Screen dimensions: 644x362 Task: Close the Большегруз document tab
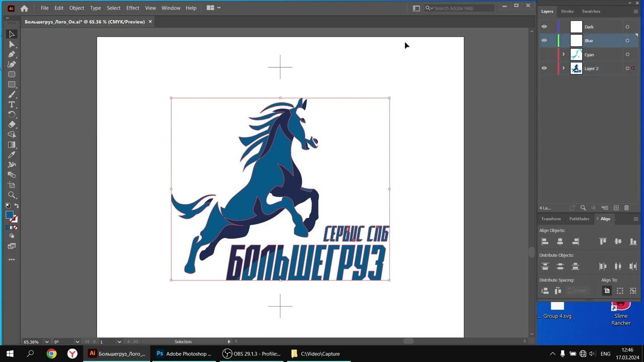[x=150, y=22]
